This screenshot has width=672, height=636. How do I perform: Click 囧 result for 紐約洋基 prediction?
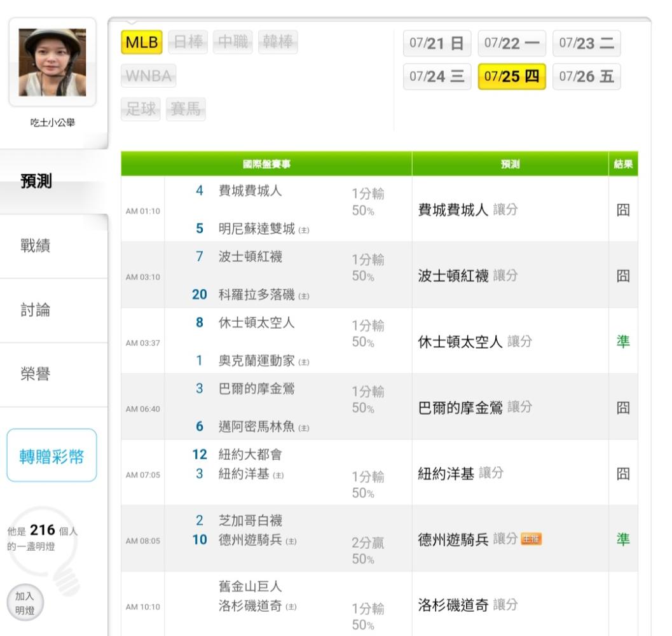623,473
